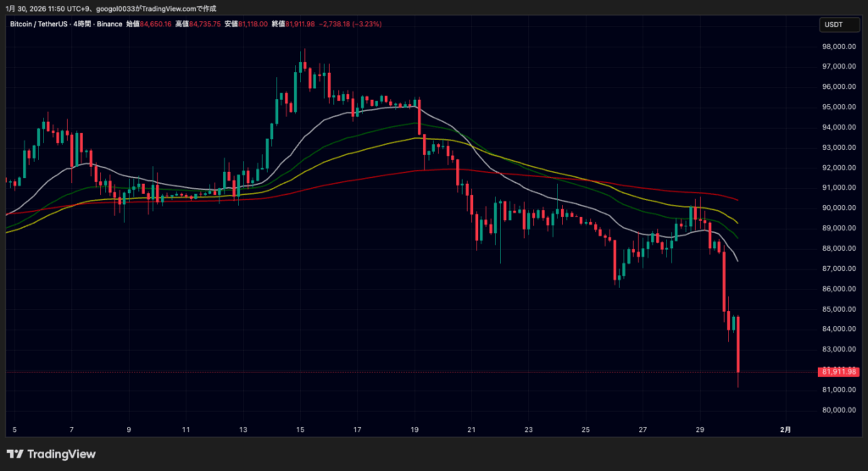Select date 19 on the time axis
868x471 pixels.
415,430
